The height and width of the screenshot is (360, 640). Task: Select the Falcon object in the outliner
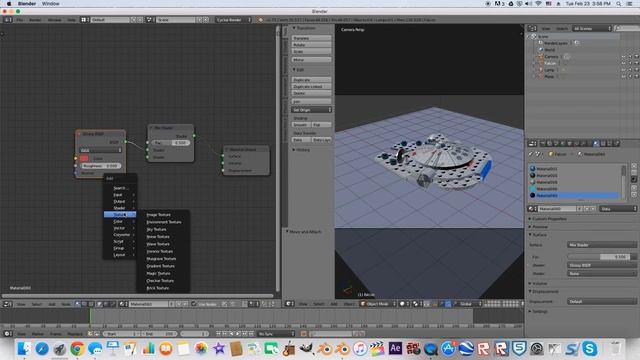(x=550, y=63)
